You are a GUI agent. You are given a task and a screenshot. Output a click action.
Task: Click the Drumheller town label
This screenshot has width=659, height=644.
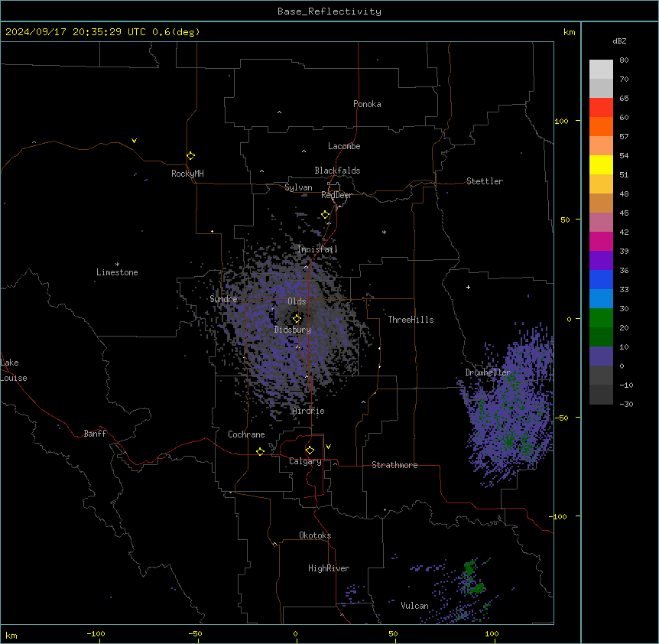pyautogui.click(x=488, y=372)
